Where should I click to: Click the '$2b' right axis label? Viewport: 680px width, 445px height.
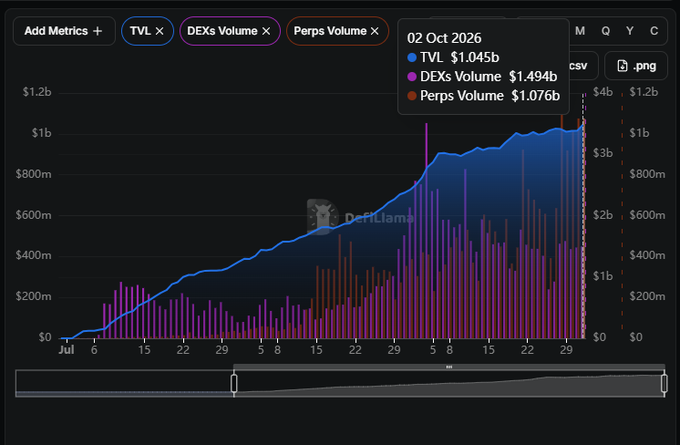[x=603, y=215]
